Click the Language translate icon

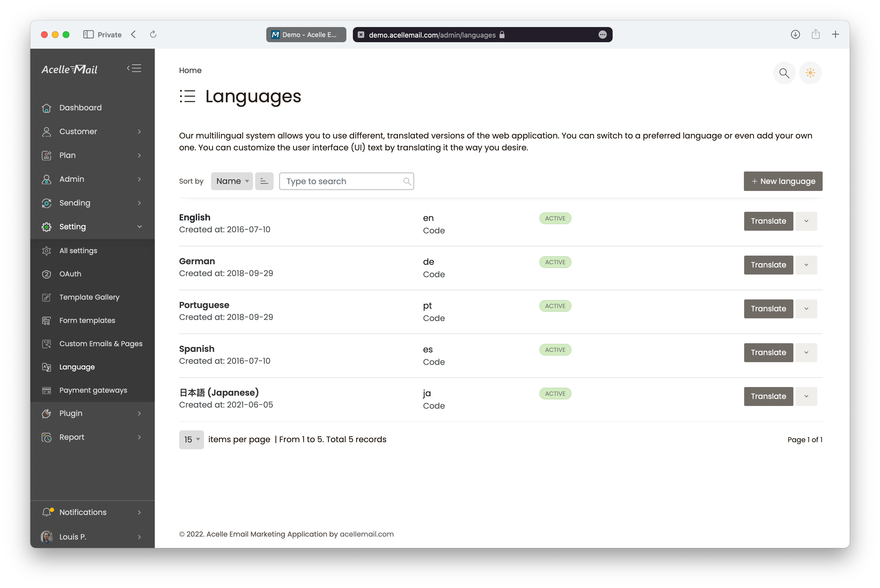(47, 367)
